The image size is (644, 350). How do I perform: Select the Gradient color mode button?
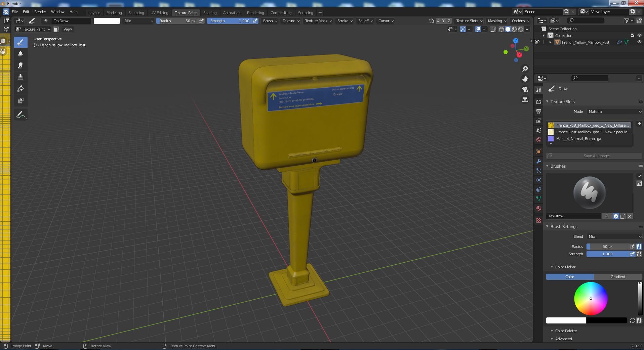(618, 277)
